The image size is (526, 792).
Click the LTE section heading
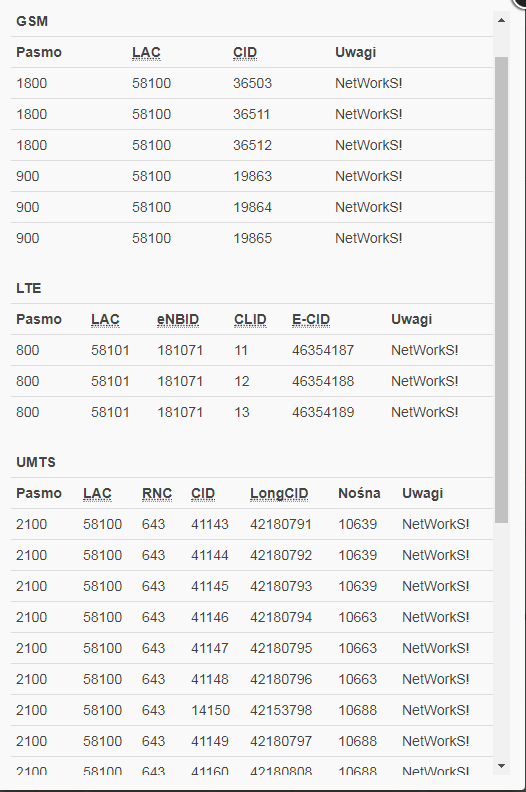pos(28,288)
